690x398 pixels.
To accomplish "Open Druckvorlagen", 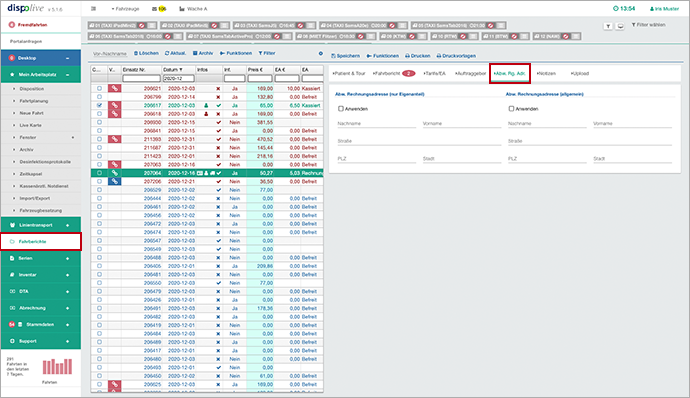I will (456, 56).
